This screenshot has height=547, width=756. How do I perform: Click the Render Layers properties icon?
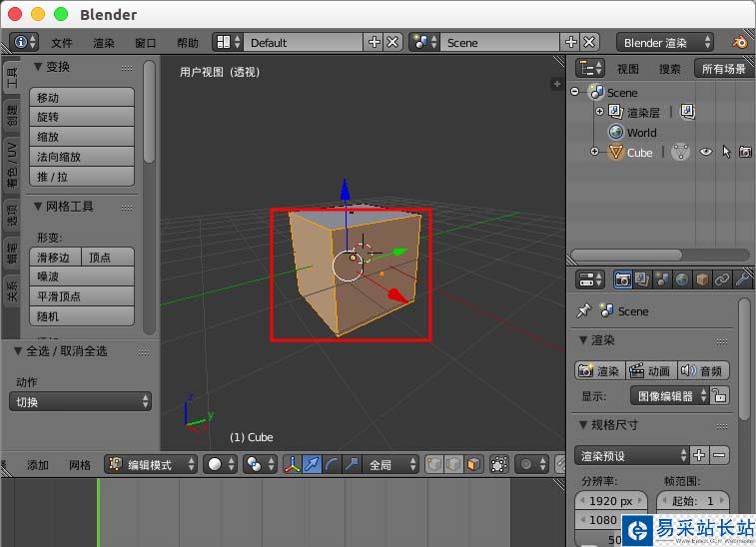click(642, 279)
